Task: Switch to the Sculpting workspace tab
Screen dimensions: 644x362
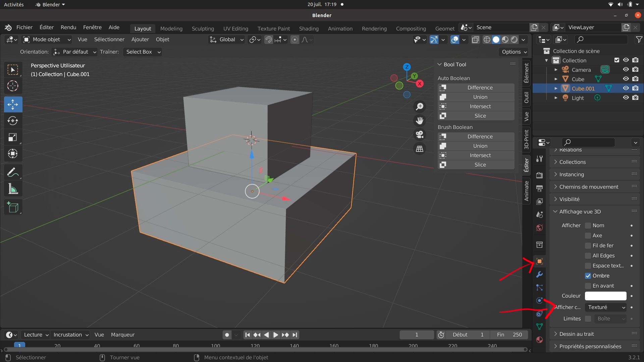Action: click(203, 28)
